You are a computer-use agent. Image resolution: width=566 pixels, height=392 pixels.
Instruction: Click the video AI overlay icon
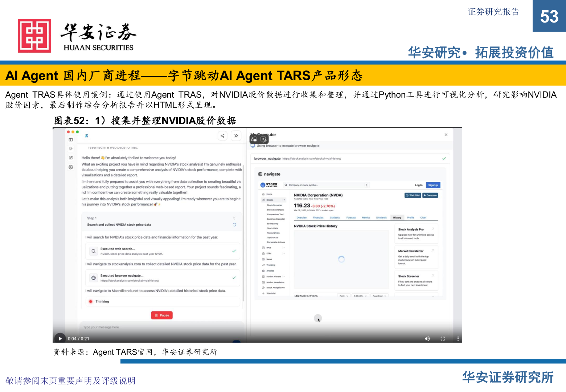(264, 139)
